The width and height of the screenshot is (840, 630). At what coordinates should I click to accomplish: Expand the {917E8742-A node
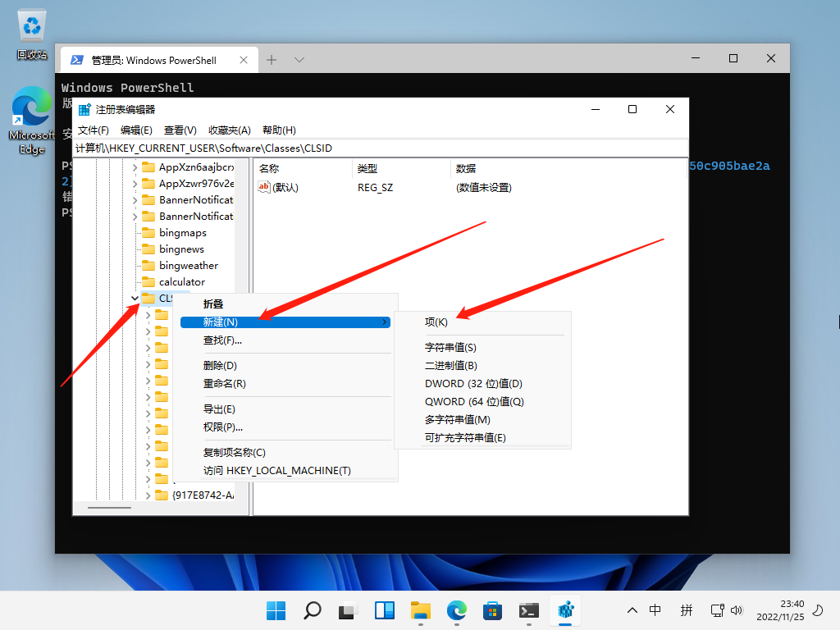[148, 495]
